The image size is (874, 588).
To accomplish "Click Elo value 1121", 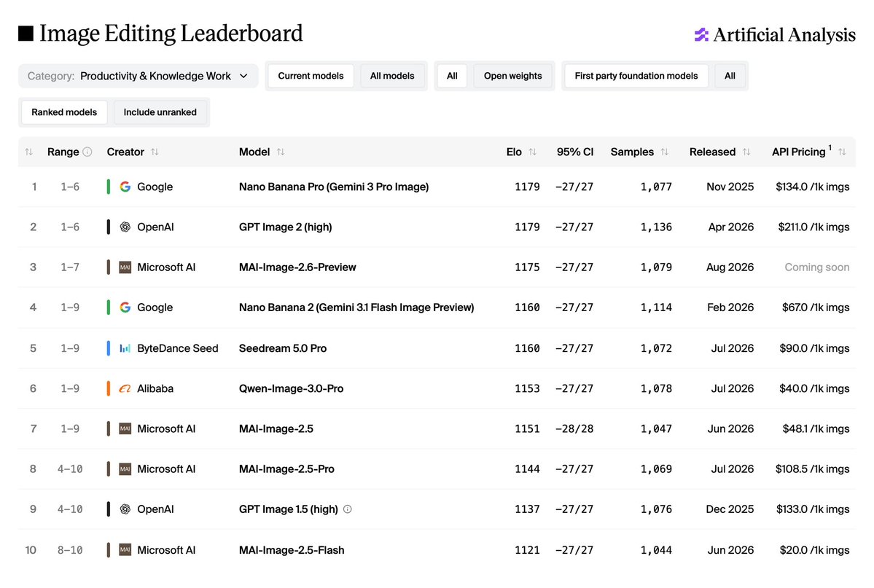I will 527,549.
